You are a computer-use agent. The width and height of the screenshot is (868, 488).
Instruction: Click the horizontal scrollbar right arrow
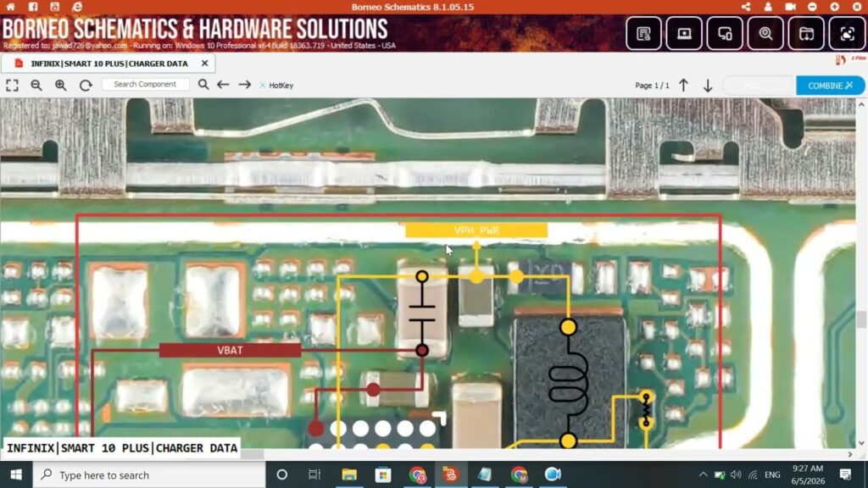(x=850, y=454)
